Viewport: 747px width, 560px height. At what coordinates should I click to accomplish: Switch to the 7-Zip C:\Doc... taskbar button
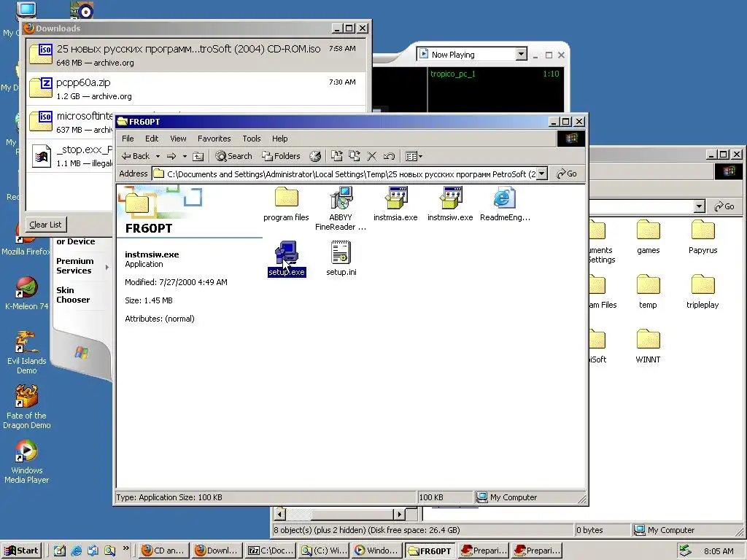pyautogui.click(x=271, y=551)
